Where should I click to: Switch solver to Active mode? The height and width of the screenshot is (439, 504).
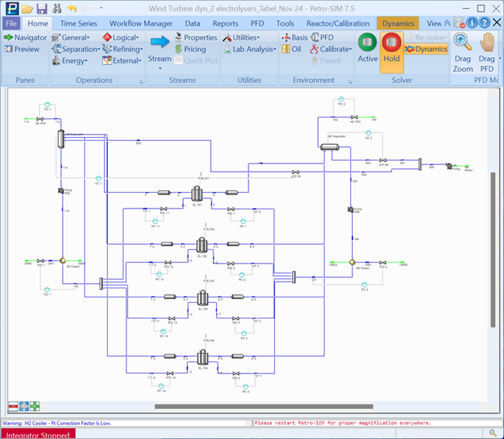click(x=368, y=48)
